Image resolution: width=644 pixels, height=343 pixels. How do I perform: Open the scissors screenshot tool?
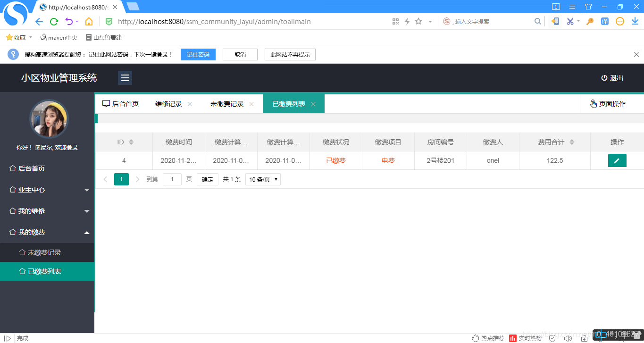pyautogui.click(x=570, y=21)
